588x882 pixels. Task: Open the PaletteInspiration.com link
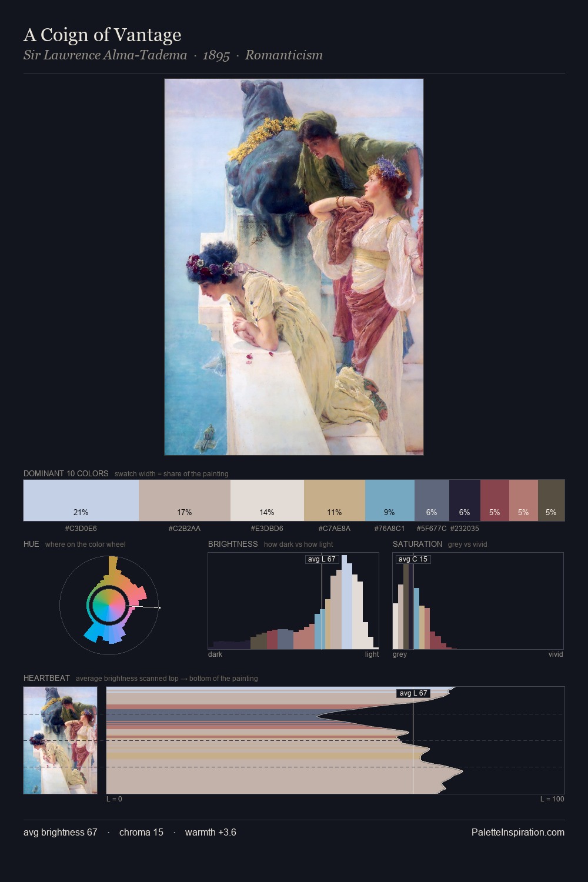click(x=518, y=832)
